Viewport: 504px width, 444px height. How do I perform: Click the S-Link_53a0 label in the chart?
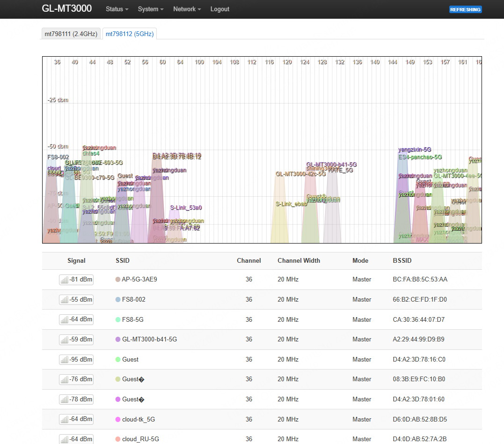point(186,208)
